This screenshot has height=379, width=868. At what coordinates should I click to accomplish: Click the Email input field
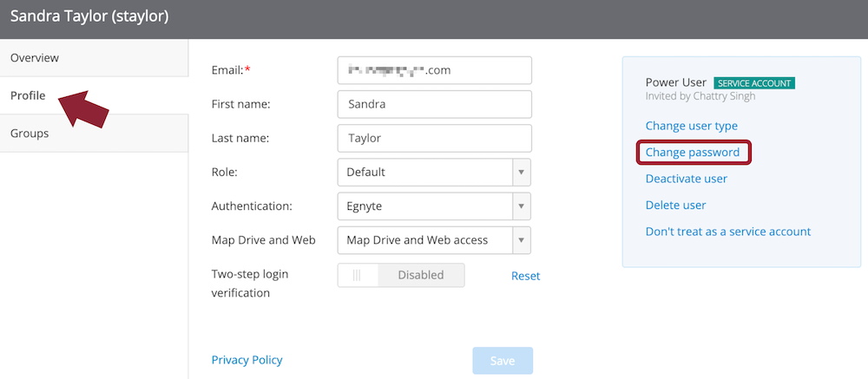433,70
